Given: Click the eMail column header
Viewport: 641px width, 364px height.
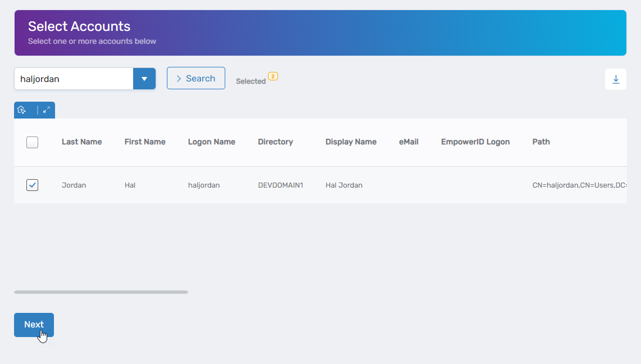Looking at the screenshot, I should (x=408, y=142).
